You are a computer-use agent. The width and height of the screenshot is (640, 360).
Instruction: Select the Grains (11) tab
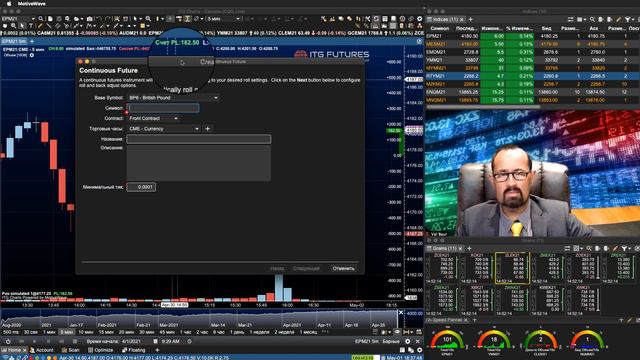444,248
